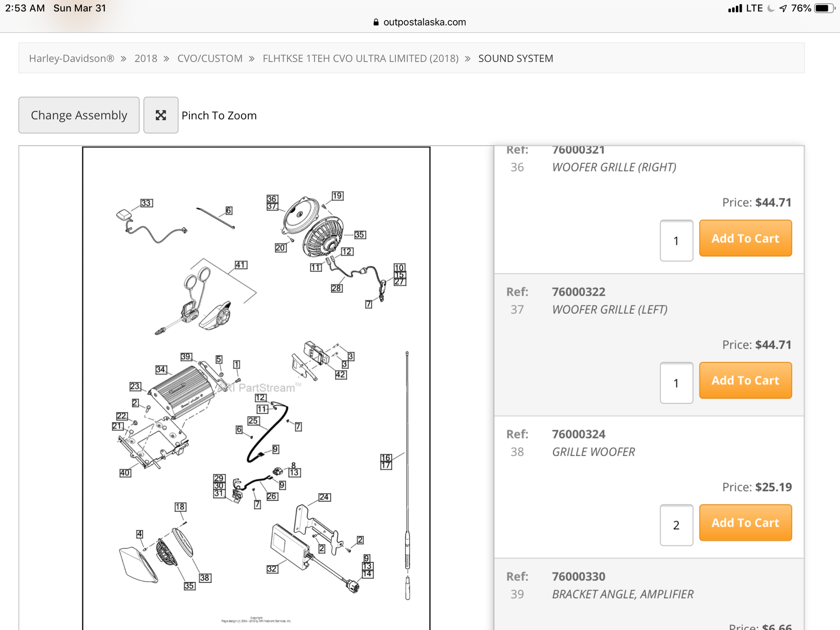The height and width of the screenshot is (630, 840).
Task: Edit quantity field for Grille Woofer
Action: click(676, 525)
